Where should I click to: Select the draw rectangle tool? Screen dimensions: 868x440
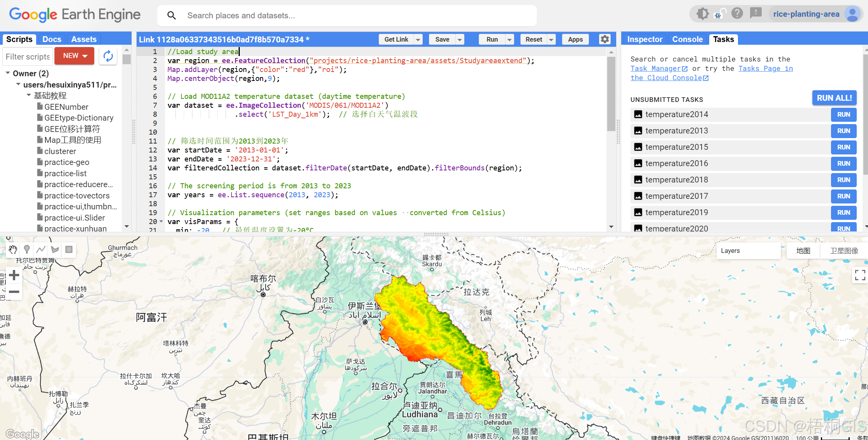[69, 249]
